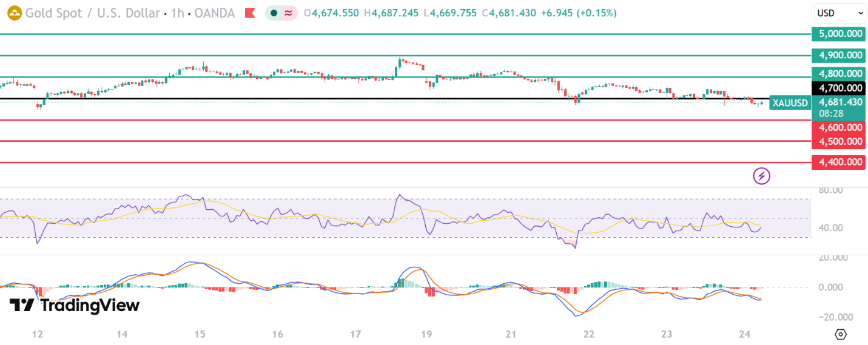Click the green dot market status indicator

coord(274,13)
